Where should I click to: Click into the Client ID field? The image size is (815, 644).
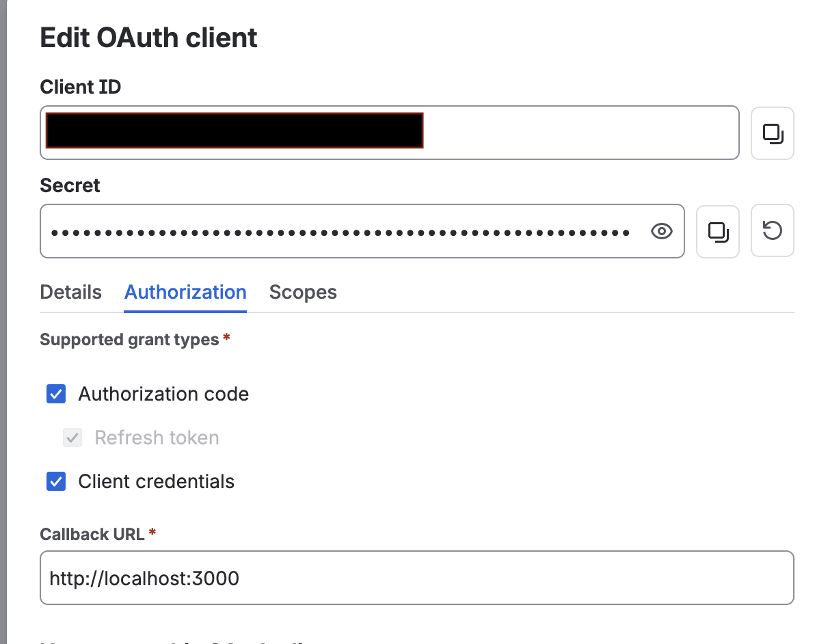(x=389, y=133)
